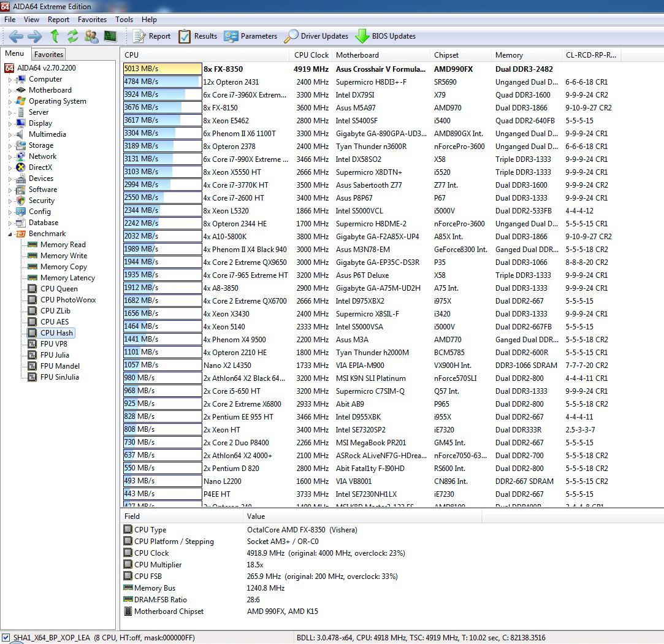
Task: Switch to the Favorites tab
Action: tap(48, 54)
